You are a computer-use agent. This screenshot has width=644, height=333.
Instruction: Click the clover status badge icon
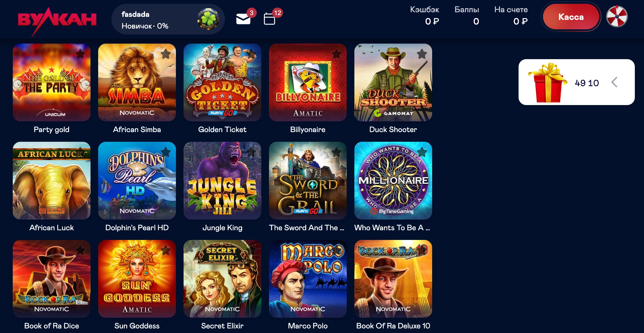(x=208, y=19)
